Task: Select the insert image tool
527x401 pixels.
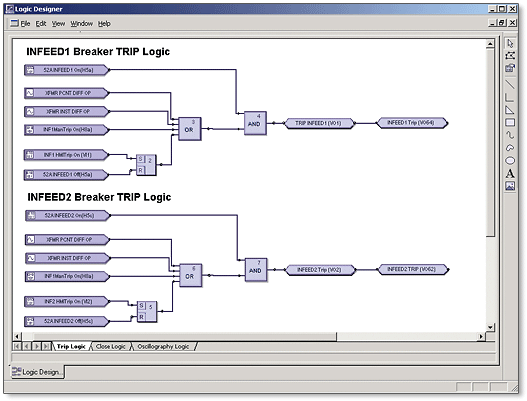Action: click(510, 186)
